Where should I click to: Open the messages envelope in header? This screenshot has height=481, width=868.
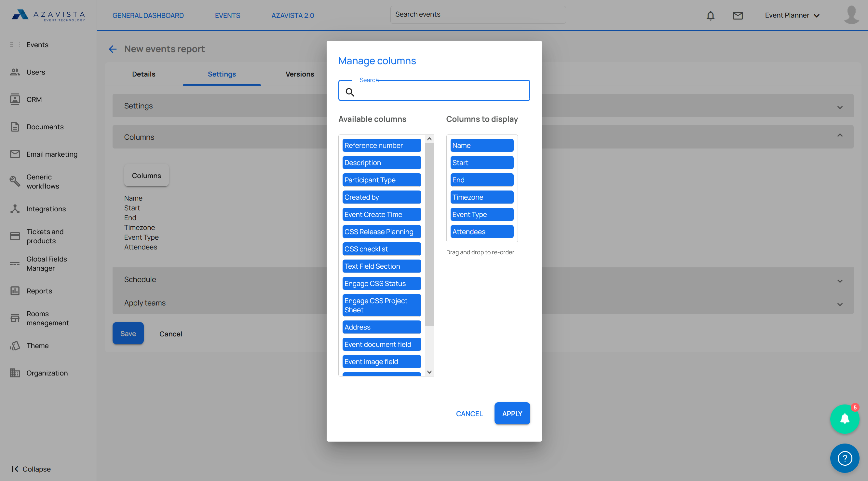[x=738, y=16]
